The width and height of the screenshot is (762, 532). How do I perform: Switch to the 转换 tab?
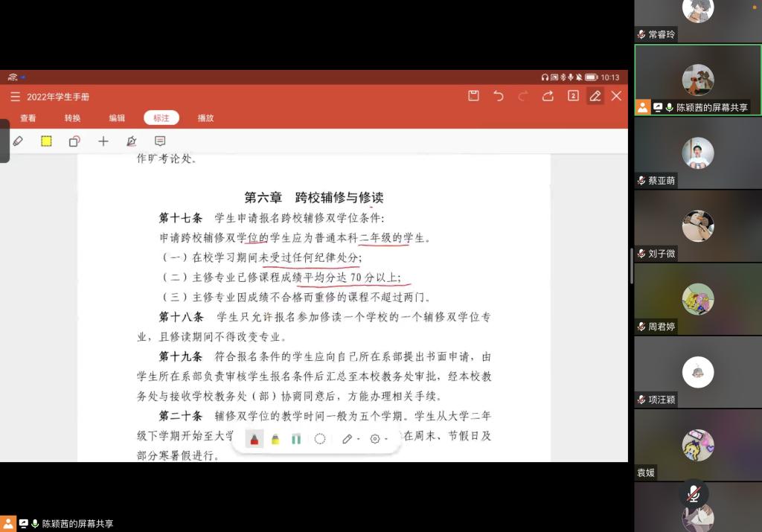click(72, 118)
